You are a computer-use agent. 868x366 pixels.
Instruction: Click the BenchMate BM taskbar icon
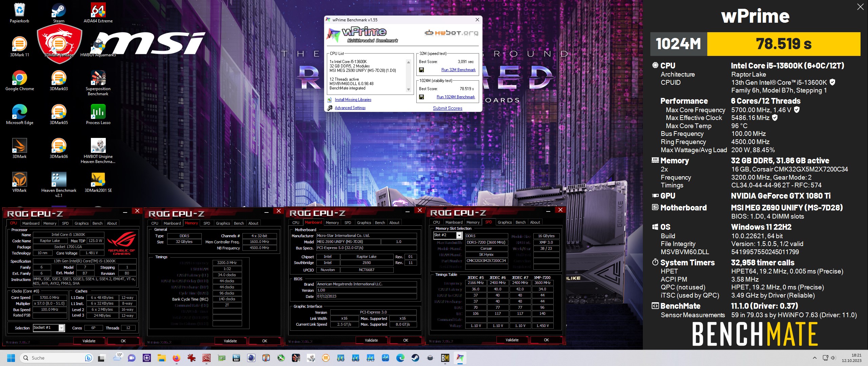[445, 358]
